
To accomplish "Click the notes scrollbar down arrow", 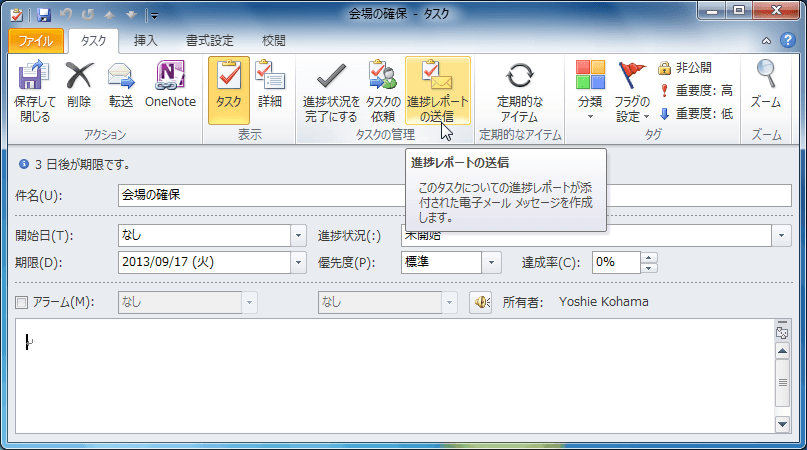I will (782, 425).
